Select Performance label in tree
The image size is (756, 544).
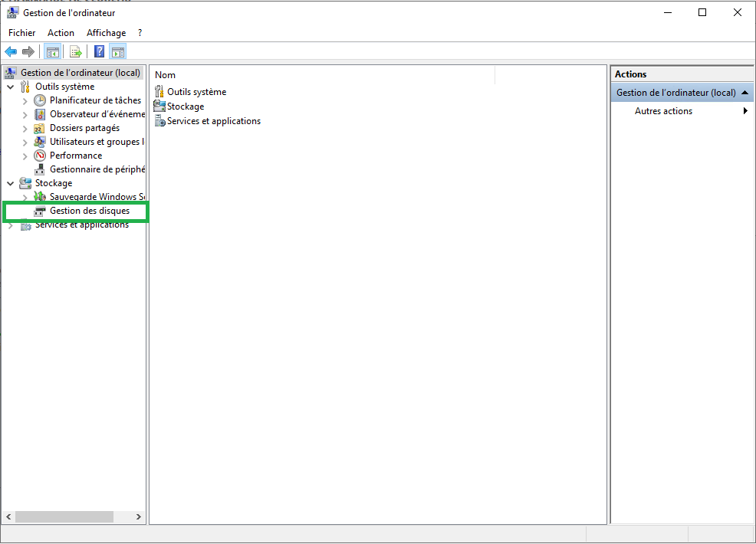click(76, 156)
